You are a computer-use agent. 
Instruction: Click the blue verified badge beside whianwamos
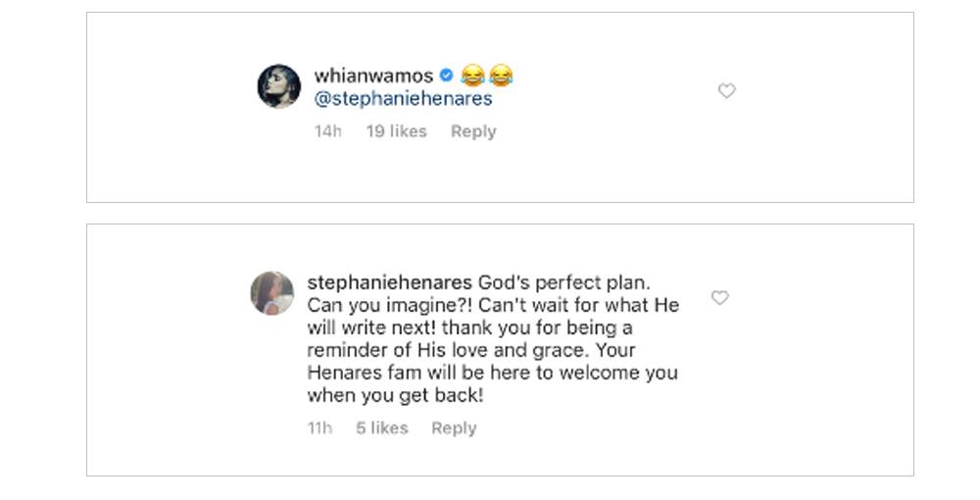click(446, 75)
